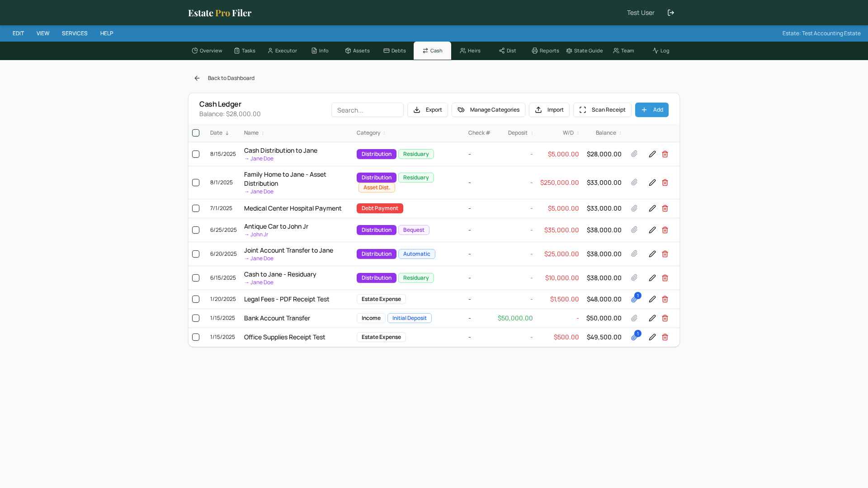Edit the Office Supplies Receipt Test entry
The height and width of the screenshot is (488, 868).
click(x=652, y=337)
